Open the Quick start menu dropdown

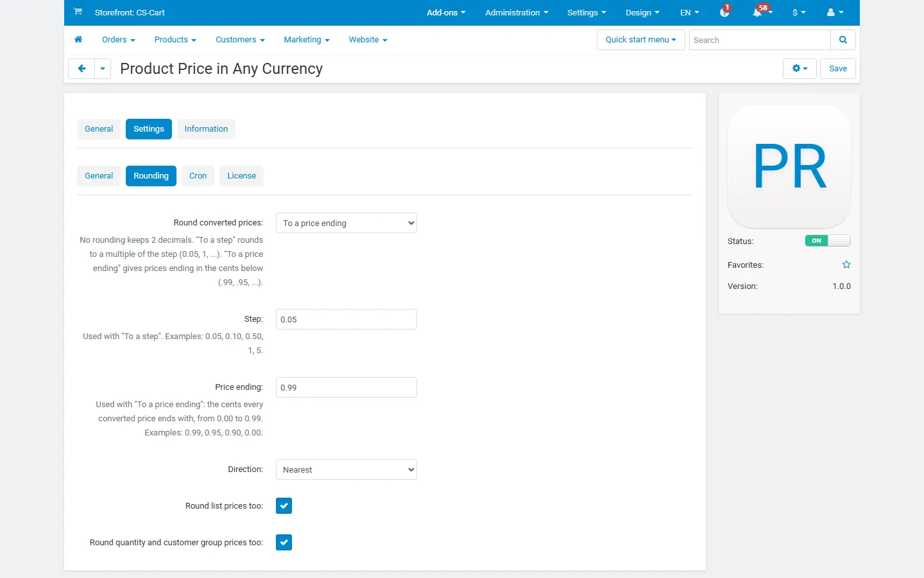pyautogui.click(x=641, y=40)
